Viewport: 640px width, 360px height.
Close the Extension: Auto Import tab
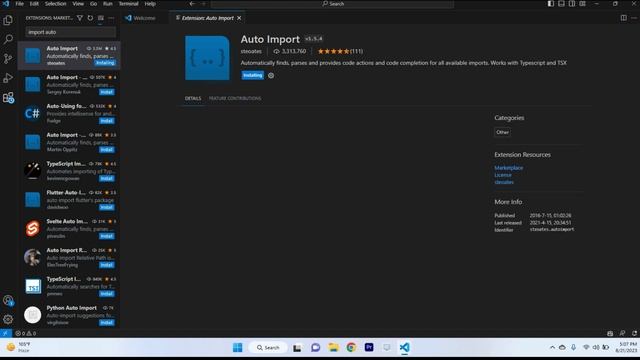(x=239, y=18)
